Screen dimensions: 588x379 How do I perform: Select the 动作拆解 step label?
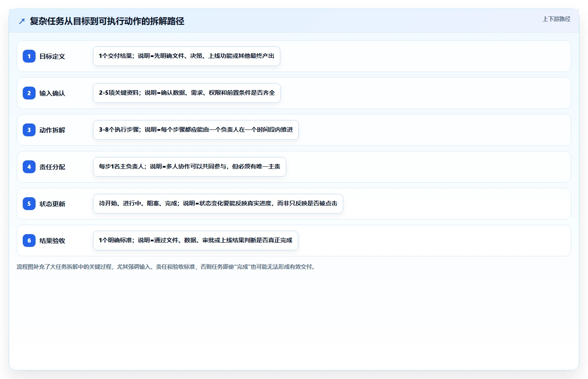pyautogui.click(x=52, y=130)
